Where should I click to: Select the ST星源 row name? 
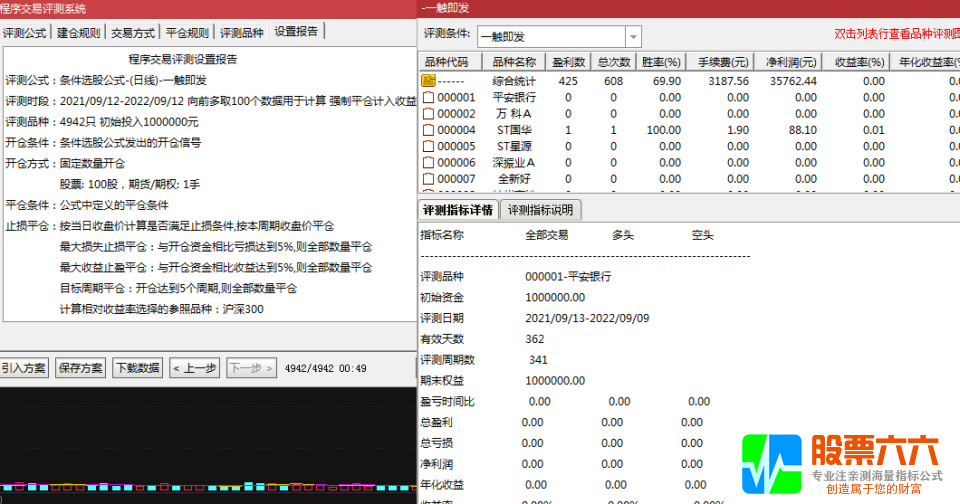514,146
